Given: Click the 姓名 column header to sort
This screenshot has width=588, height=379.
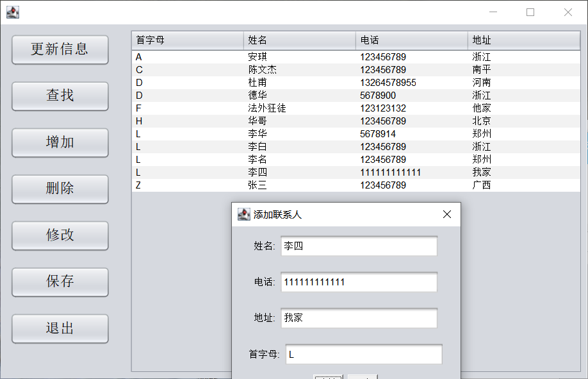Looking at the screenshot, I should pos(298,40).
